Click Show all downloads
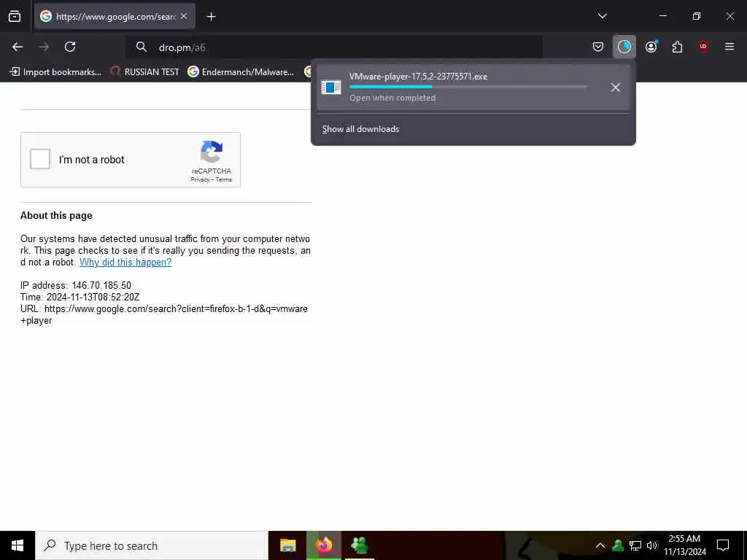 tap(360, 129)
